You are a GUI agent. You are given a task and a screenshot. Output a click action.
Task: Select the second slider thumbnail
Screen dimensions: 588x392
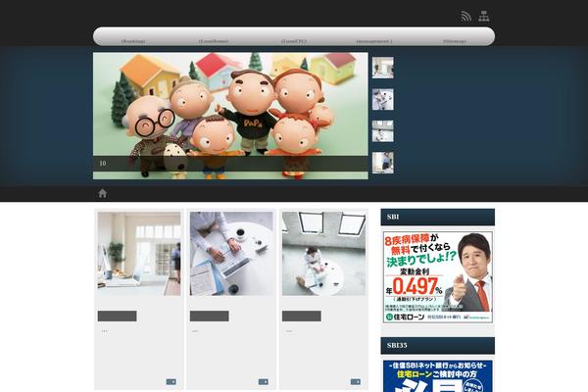coord(383,99)
